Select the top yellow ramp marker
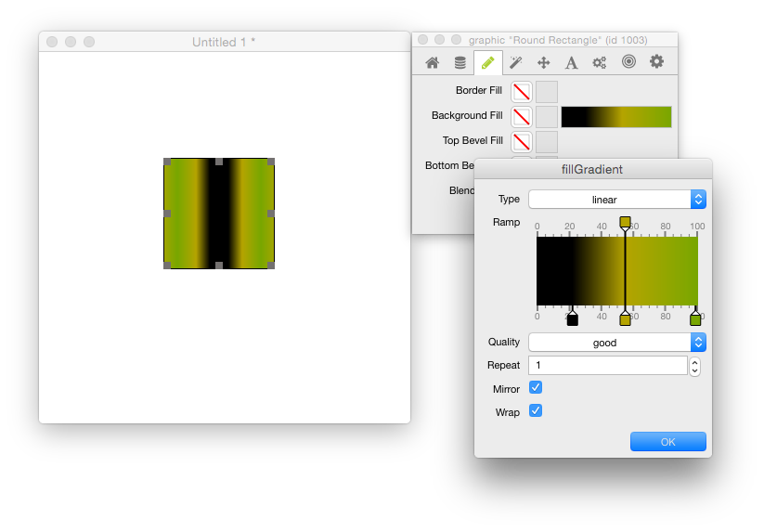 [x=625, y=224]
